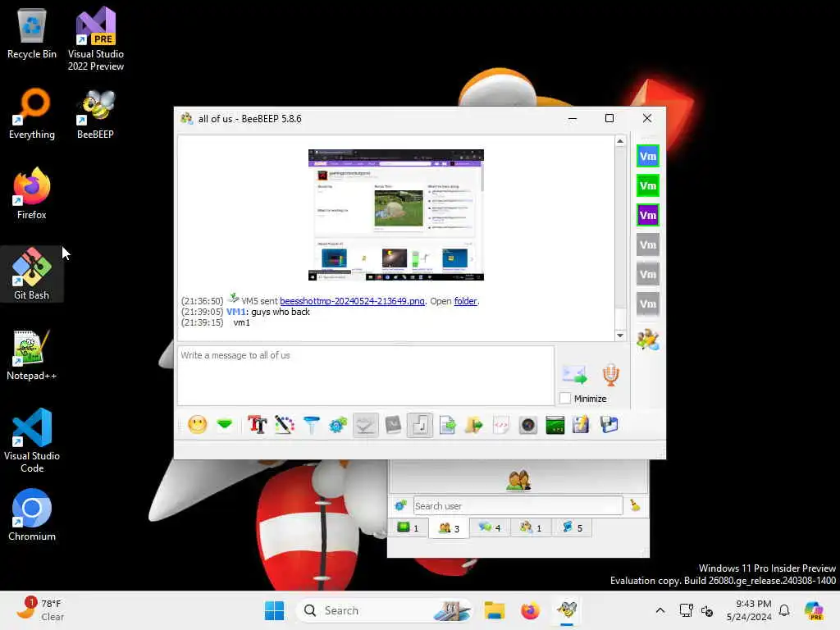Screen dimensions: 840x630
Task: Click the VM1 sender name in chat
Action: pos(235,312)
